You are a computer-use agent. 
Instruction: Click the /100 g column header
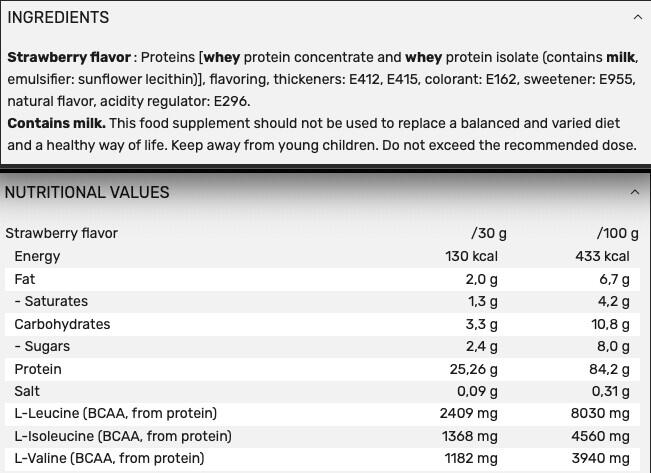coord(617,233)
